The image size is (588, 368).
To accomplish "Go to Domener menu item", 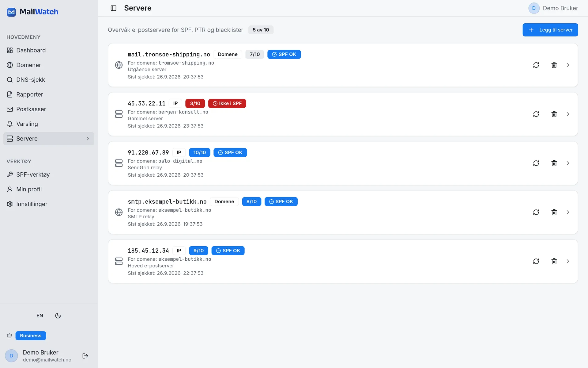I will [49, 65].
